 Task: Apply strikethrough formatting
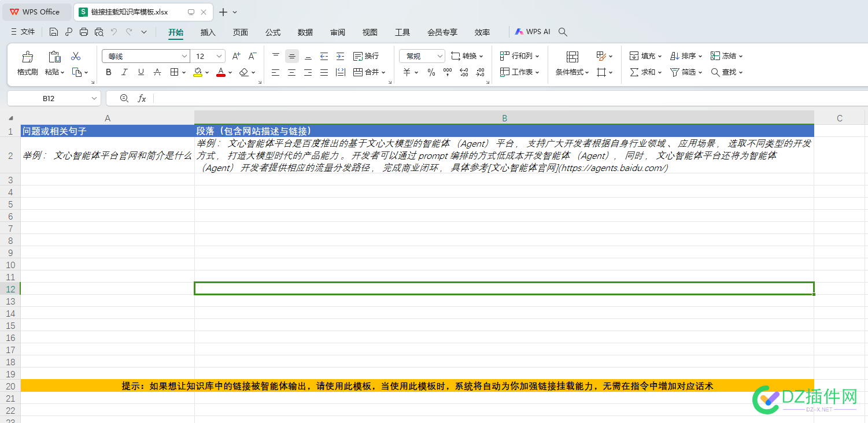(x=157, y=72)
